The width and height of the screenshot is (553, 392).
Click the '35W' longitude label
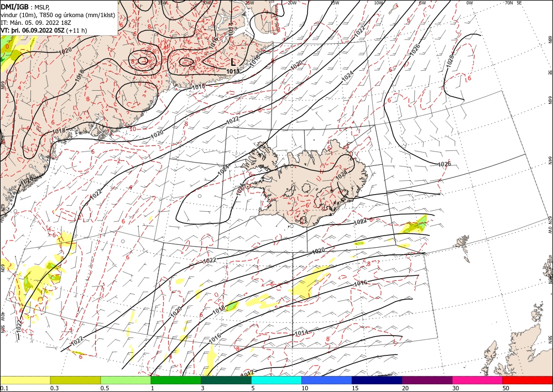(x=163, y=3)
